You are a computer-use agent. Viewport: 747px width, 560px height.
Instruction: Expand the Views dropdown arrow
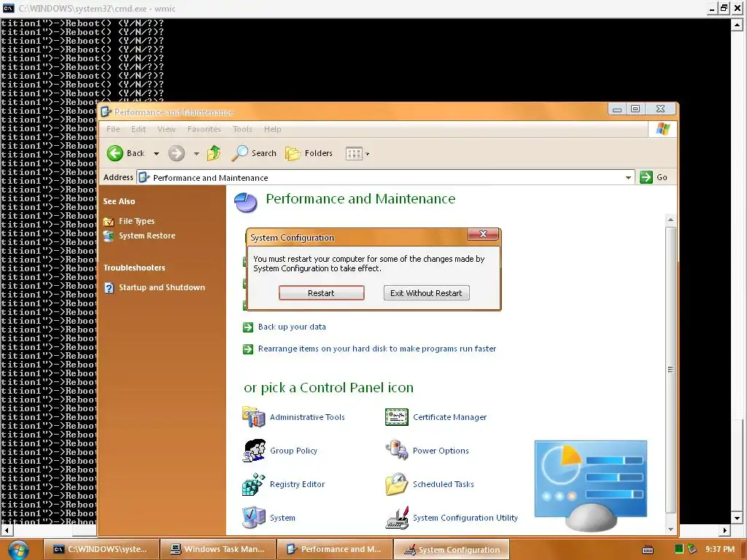368,154
